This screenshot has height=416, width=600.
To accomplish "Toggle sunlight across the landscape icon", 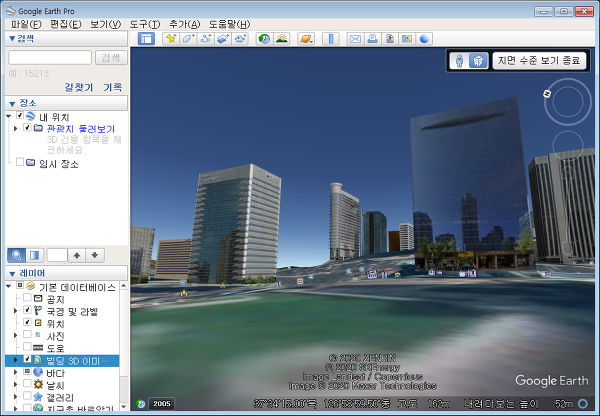I will (282, 39).
